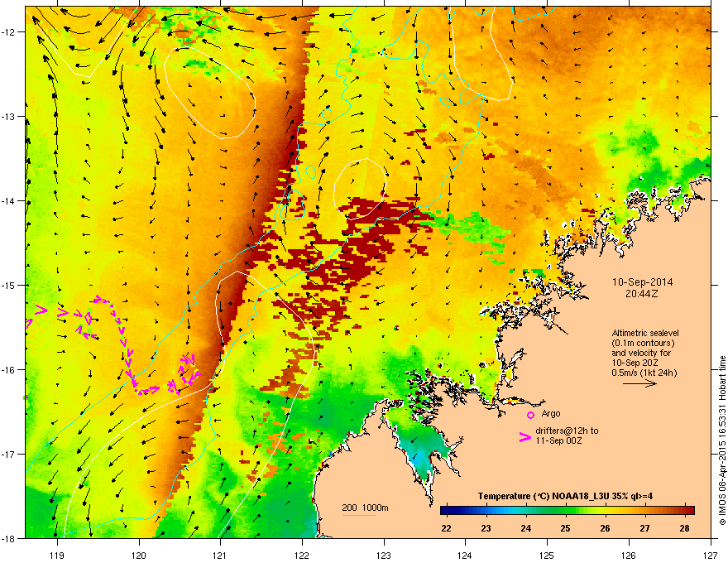
Task: Click latitude axis label -16
Action: click(9, 370)
